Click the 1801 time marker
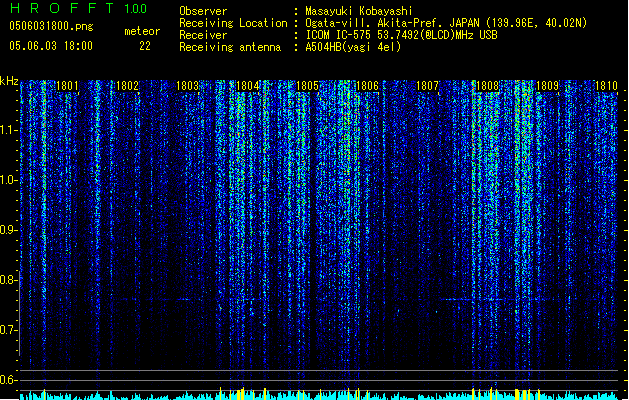The height and width of the screenshot is (400, 629). 67,86
